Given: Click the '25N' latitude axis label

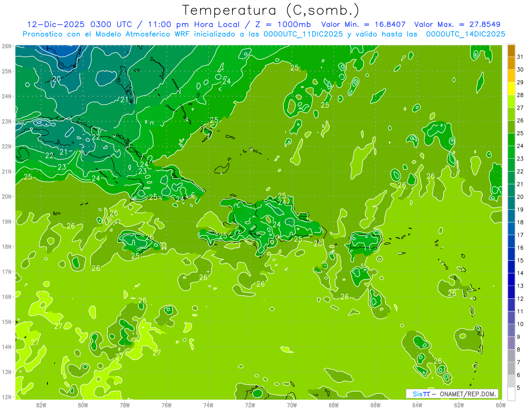Looking at the screenshot, I should (x=6, y=71).
